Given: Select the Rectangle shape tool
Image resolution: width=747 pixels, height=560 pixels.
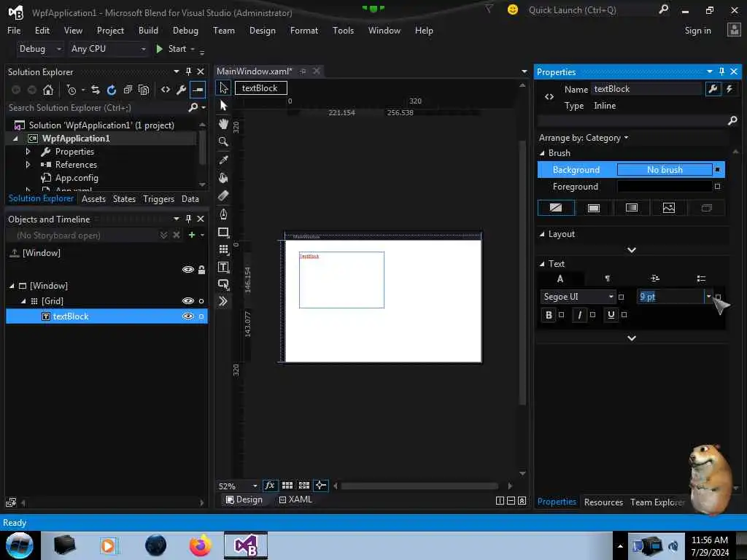Looking at the screenshot, I should coord(223,232).
